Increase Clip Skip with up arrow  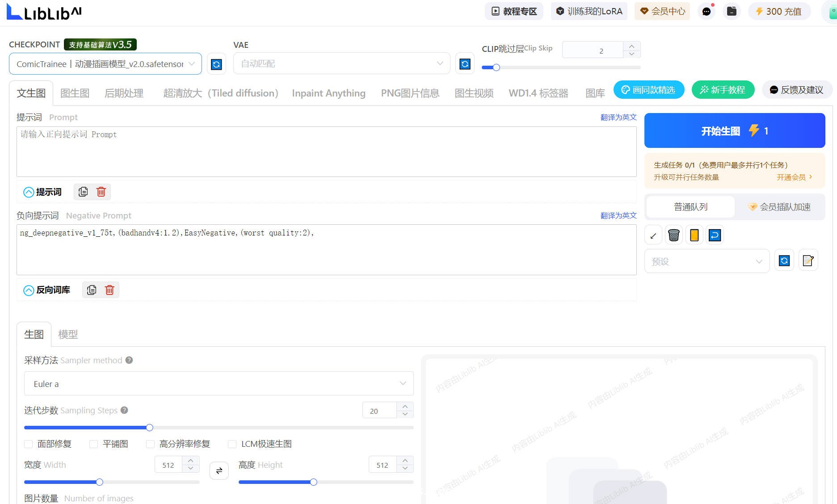point(631,46)
